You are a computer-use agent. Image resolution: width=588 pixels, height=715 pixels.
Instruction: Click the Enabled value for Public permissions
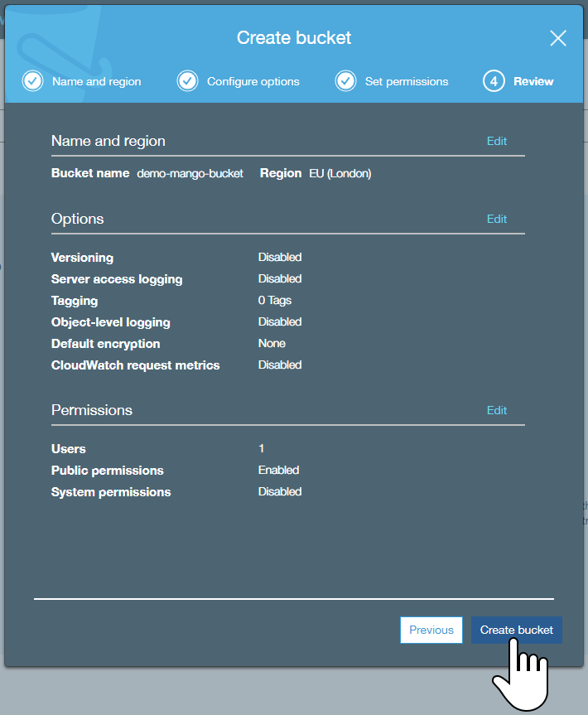pos(278,470)
